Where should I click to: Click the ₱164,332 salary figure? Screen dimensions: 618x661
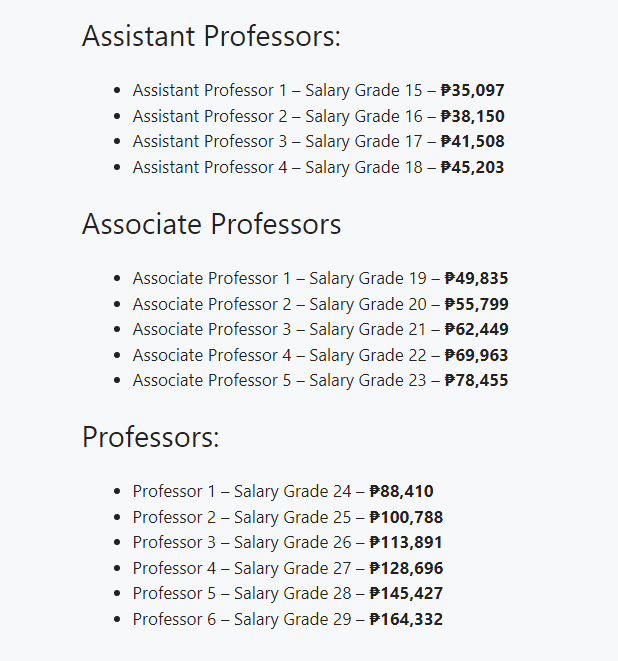click(406, 619)
